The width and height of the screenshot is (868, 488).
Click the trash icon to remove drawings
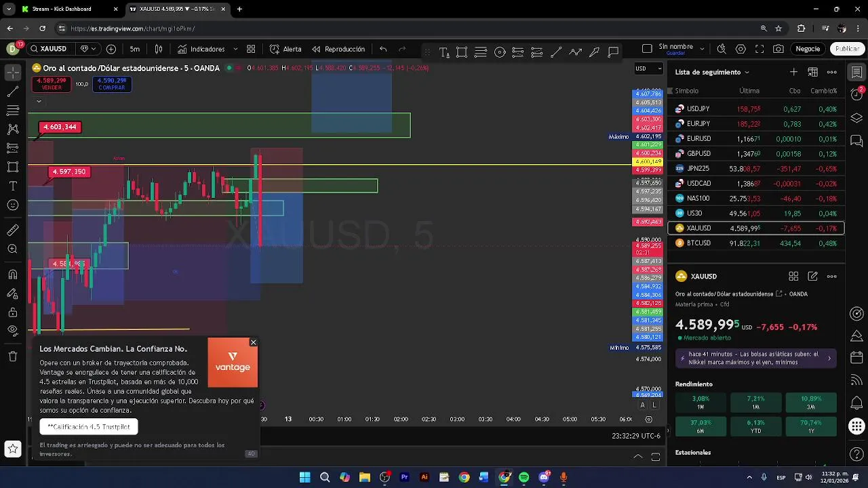[12, 357]
